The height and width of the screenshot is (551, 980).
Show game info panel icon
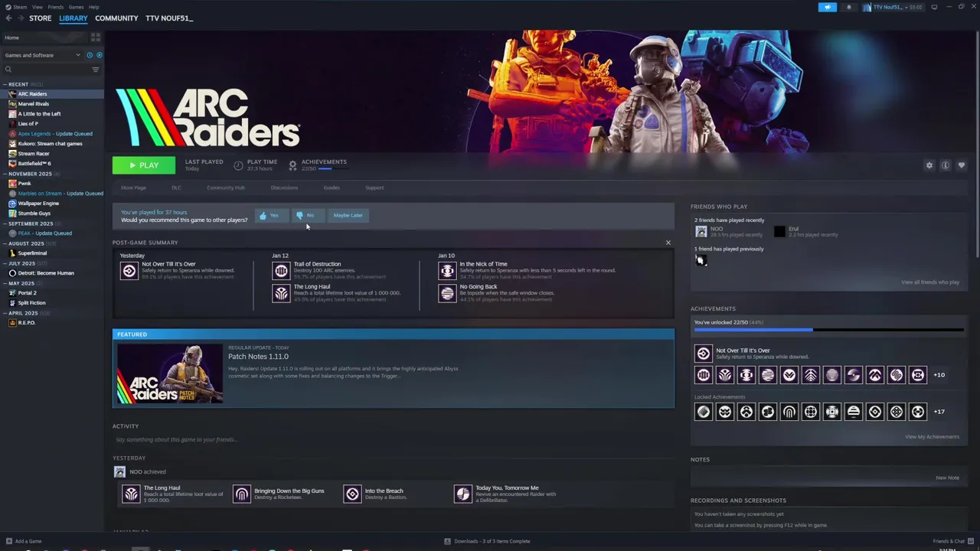(946, 165)
